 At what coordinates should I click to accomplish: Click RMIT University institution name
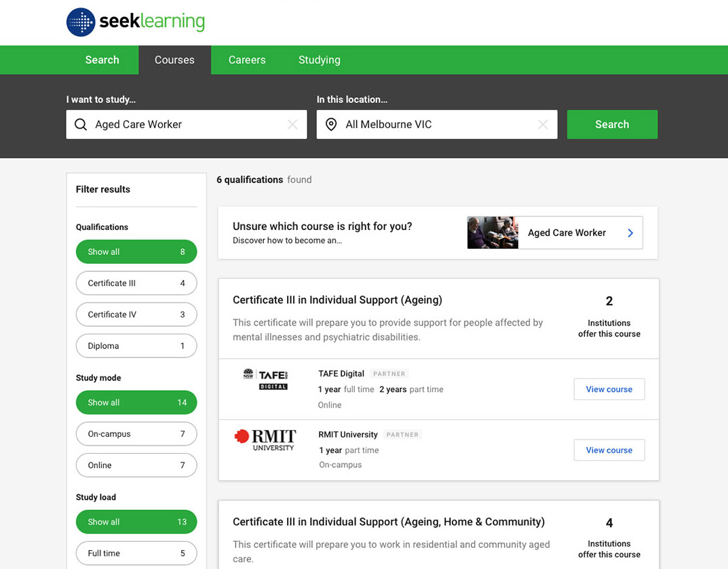pos(348,435)
